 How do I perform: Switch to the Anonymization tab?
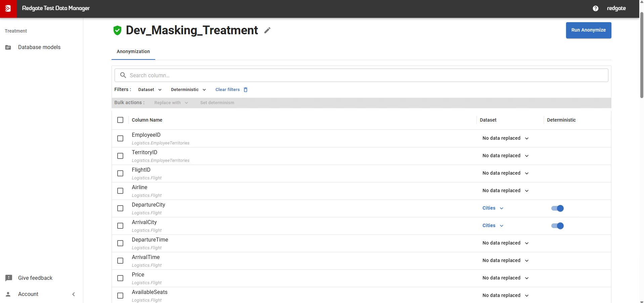click(133, 52)
